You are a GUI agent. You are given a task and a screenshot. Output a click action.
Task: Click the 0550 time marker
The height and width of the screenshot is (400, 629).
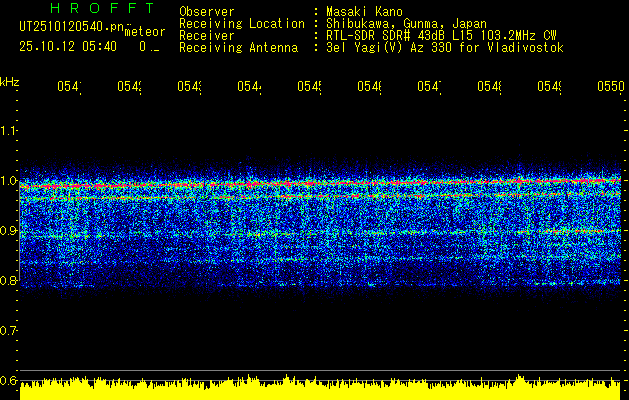(611, 86)
